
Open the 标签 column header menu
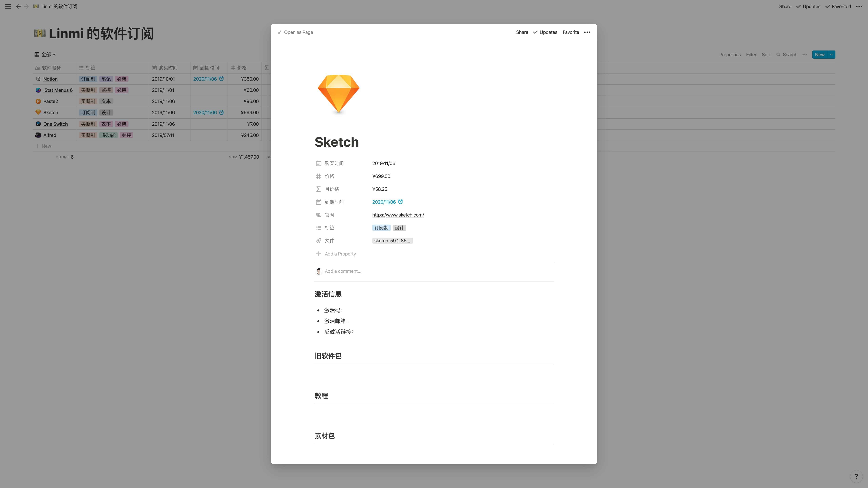pos(113,68)
